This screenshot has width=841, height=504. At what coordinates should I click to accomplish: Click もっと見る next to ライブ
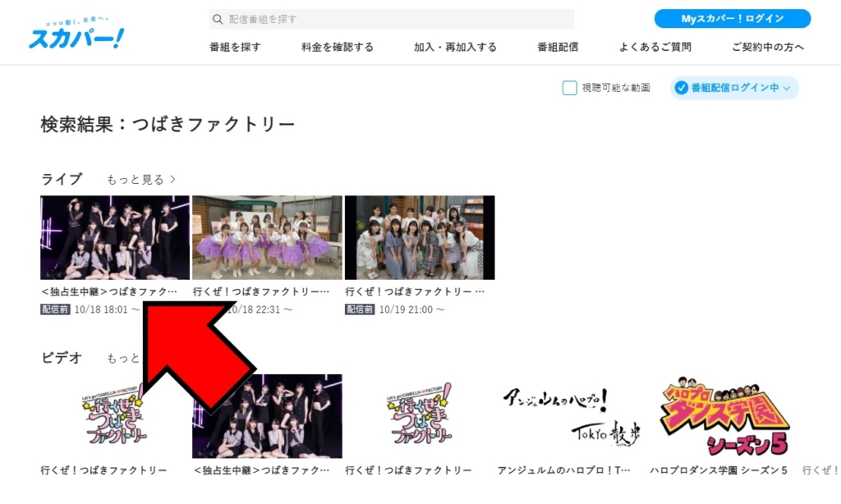136,180
